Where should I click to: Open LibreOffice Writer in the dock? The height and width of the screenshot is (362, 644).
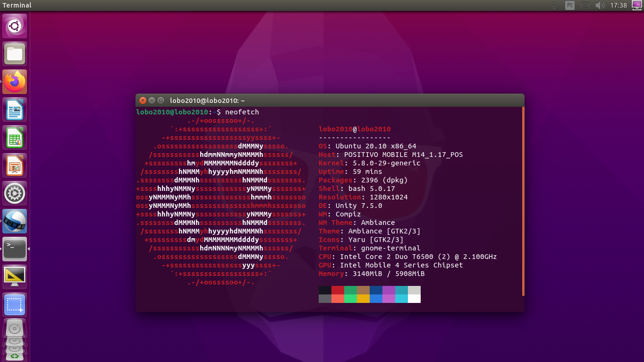14,109
